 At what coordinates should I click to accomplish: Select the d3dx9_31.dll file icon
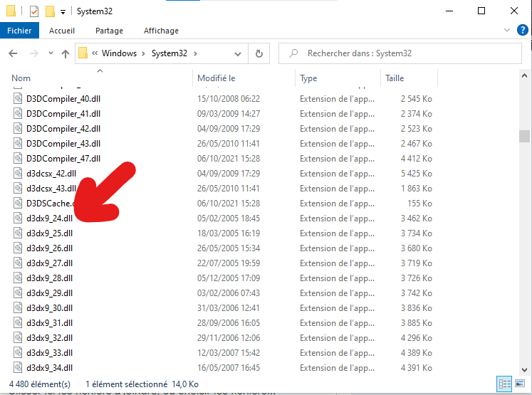18,322
